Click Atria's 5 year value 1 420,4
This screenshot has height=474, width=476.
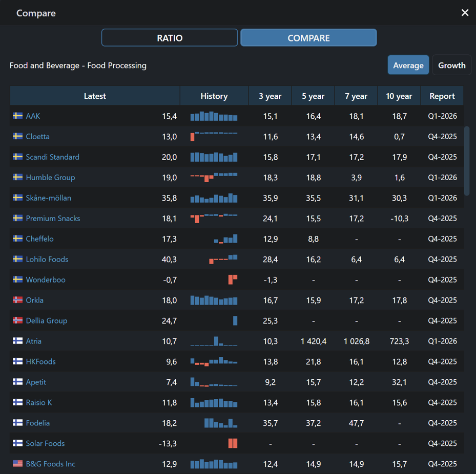pyautogui.click(x=313, y=341)
